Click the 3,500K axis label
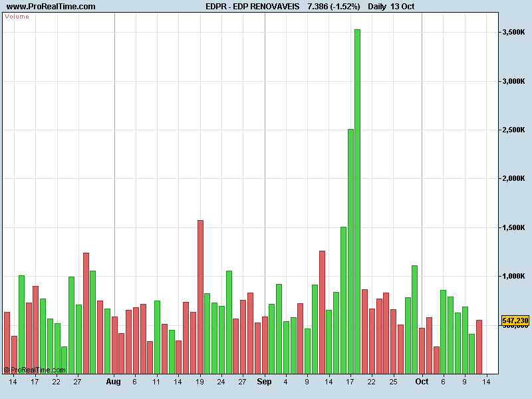Viewport: 532px width, 399px height. click(x=513, y=32)
